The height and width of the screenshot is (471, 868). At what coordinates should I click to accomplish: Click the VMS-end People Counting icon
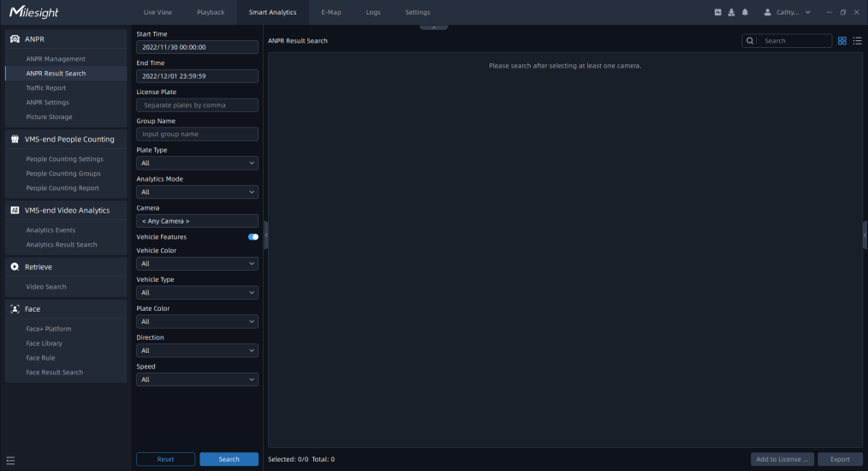[15, 139]
